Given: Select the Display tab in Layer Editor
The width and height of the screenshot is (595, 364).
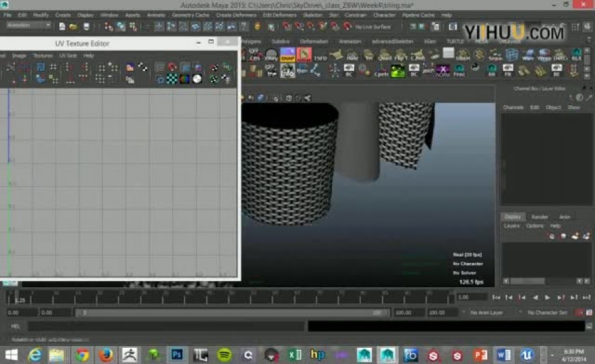Looking at the screenshot, I should (x=513, y=217).
